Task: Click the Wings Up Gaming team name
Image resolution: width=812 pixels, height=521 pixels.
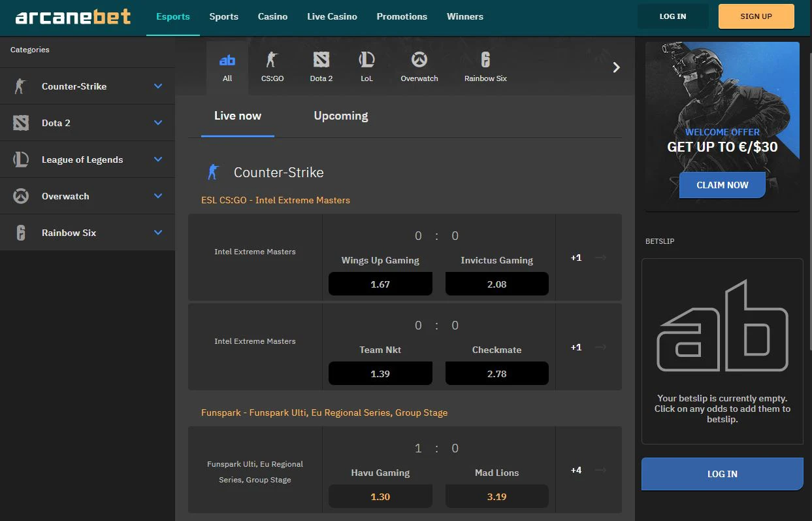Action: coord(380,260)
